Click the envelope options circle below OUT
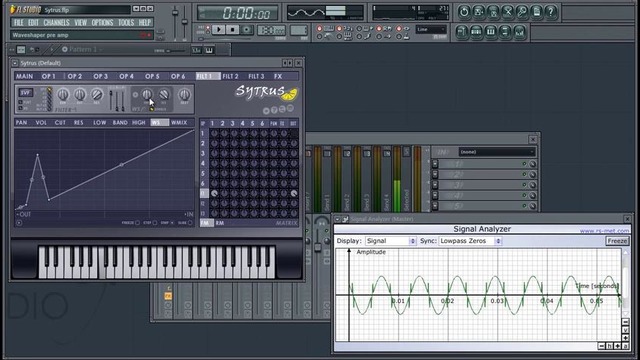Screen dimensions: 640x360 pyautogui.click(x=19, y=223)
